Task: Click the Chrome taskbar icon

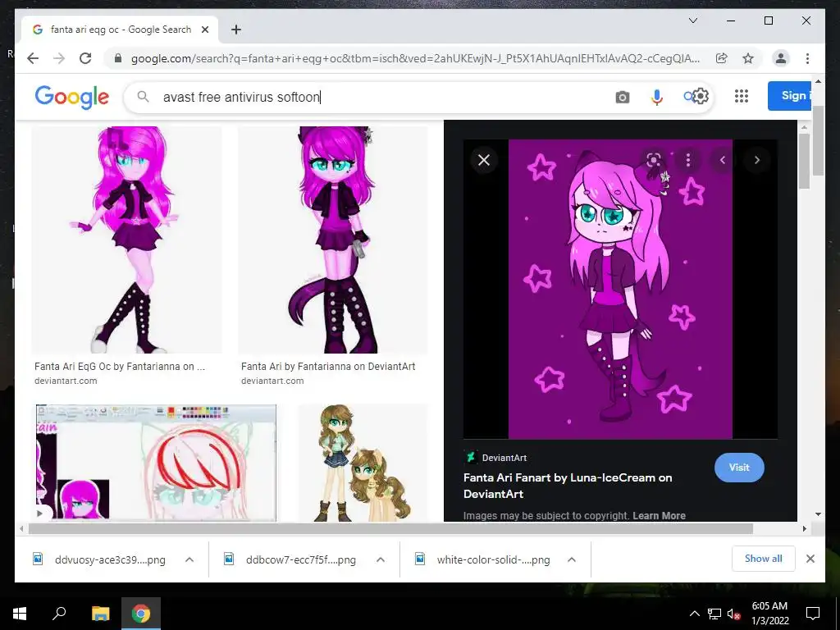Action: [x=141, y=614]
